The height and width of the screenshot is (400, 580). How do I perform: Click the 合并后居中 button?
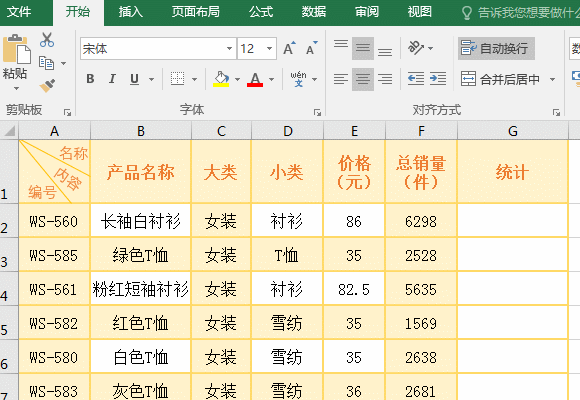500,79
